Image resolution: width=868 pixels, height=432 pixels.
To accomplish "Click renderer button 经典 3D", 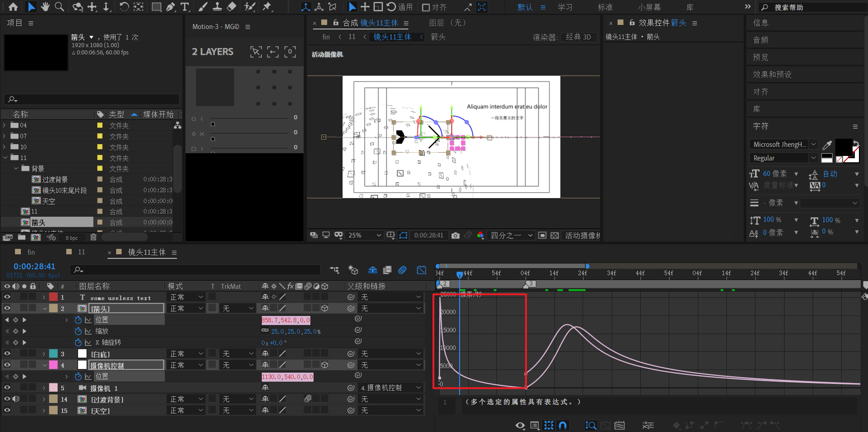I will pyautogui.click(x=579, y=37).
